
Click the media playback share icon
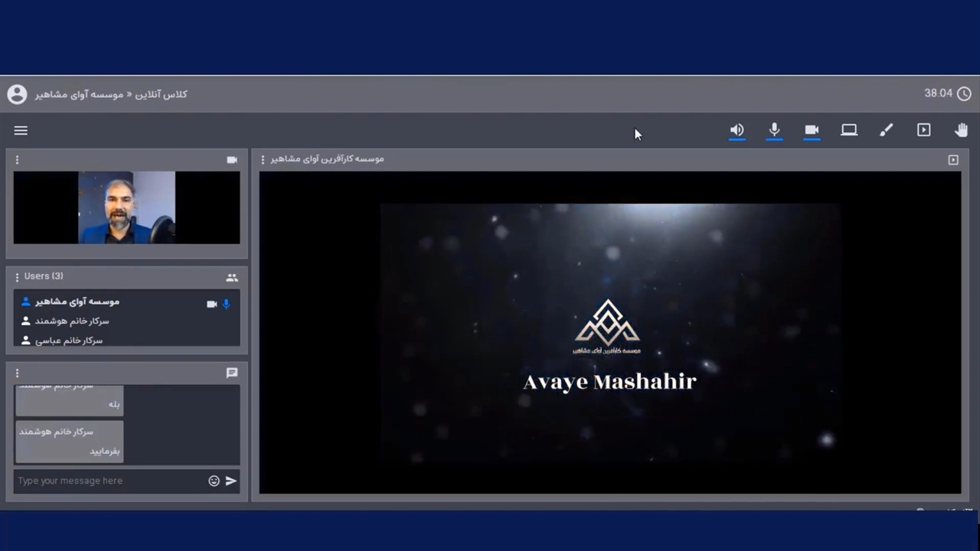click(x=923, y=130)
